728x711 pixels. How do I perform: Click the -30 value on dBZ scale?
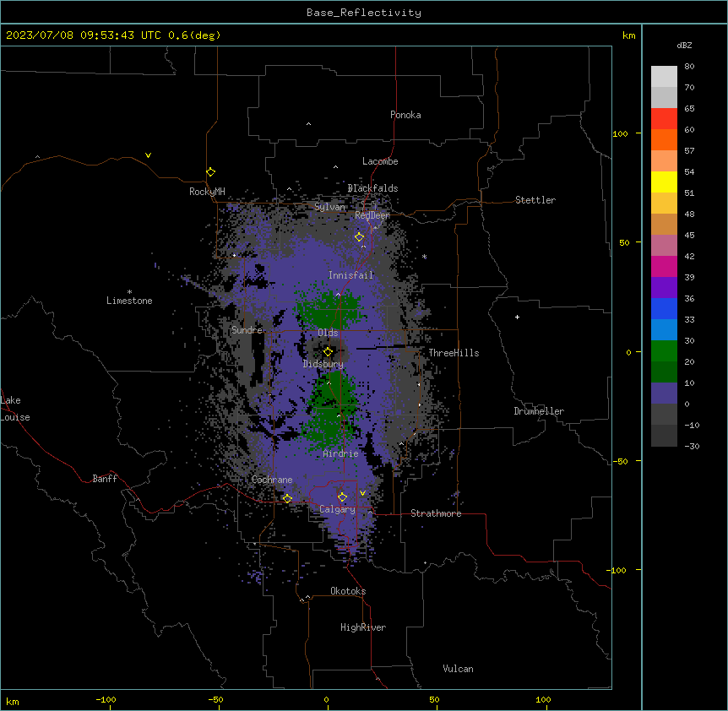click(x=692, y=446)
